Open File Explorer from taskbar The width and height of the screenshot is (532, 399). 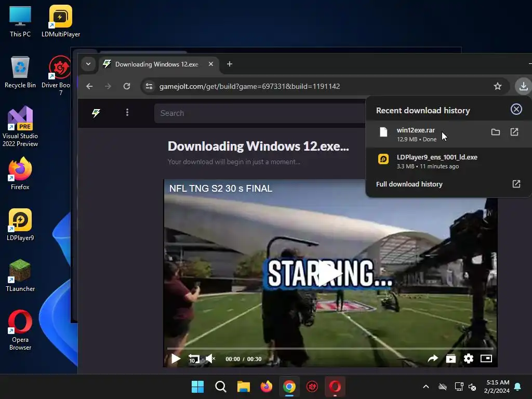pos(243,387)
